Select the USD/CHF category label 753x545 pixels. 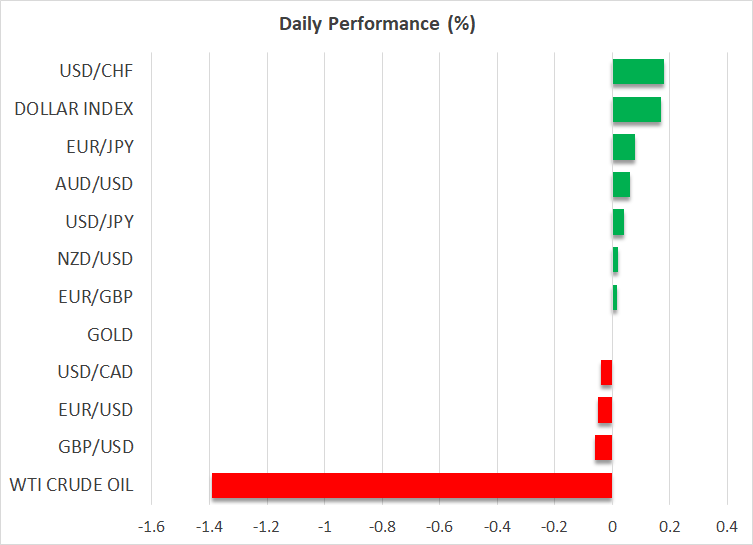(x=97, y=71)
